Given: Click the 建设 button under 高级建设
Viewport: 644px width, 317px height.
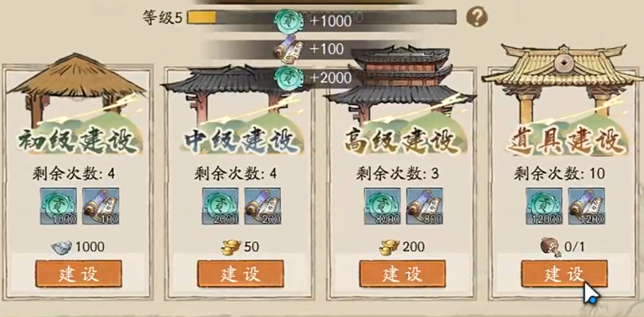Looking at the screenshot, I should [403, 274].
